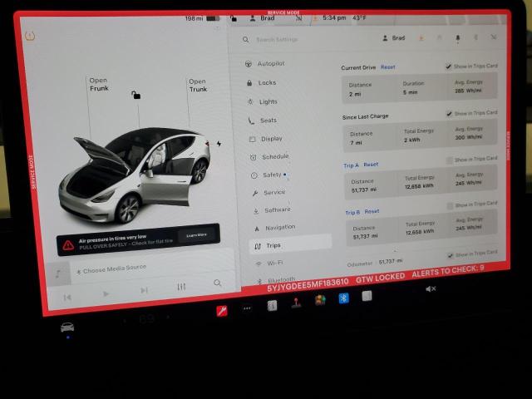The image size is (532, 399).
Task: Skip to the next media track
Action: click(x=144, y=290)
